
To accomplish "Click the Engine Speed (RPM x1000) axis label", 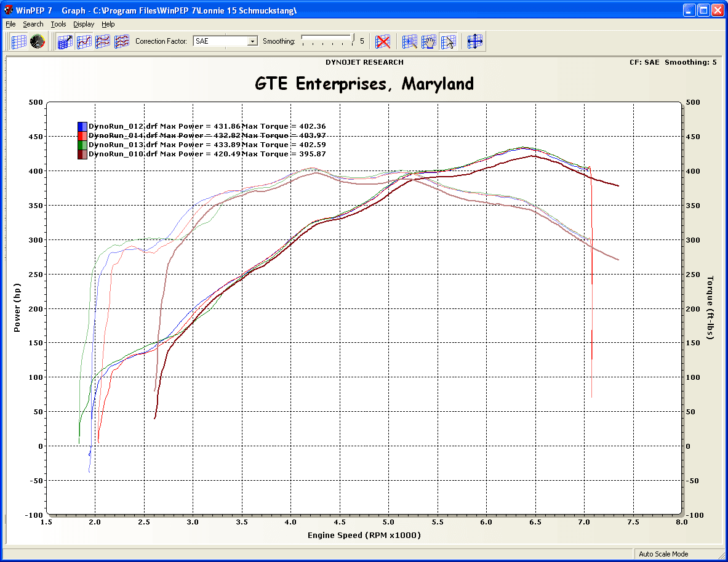I will click(364, 535).
